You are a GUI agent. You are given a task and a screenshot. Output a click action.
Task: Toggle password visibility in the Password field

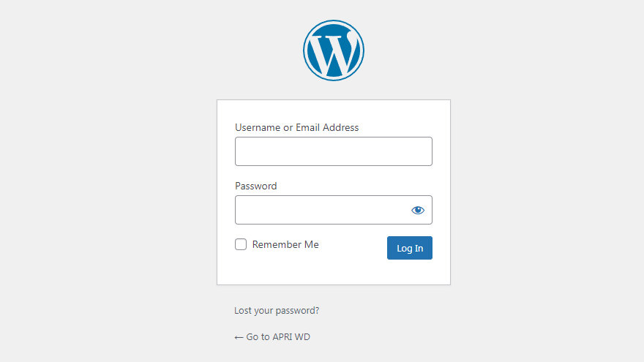417,210
